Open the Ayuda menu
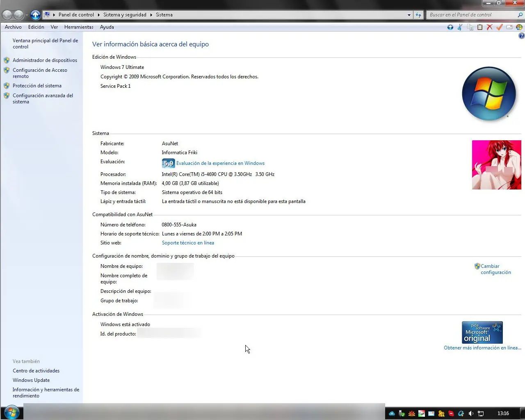Viewport: 525px width, 420px height. click(107, 27)
